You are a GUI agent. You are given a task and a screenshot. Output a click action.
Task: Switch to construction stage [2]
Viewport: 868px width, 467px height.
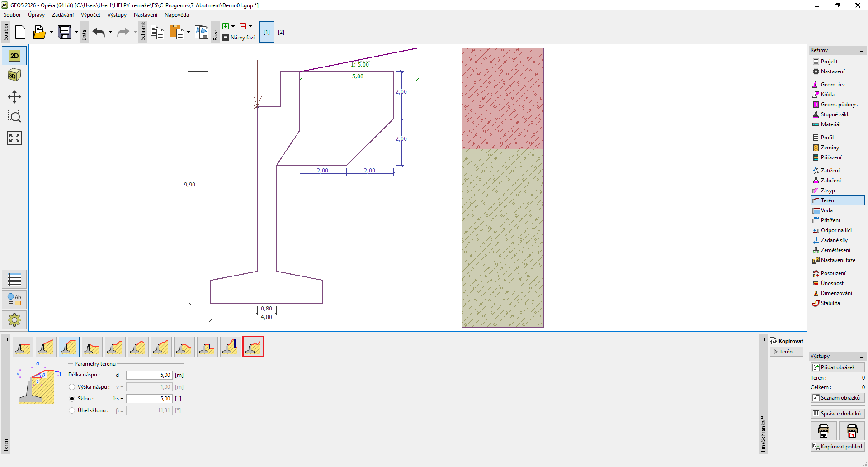tap(281, 32)
